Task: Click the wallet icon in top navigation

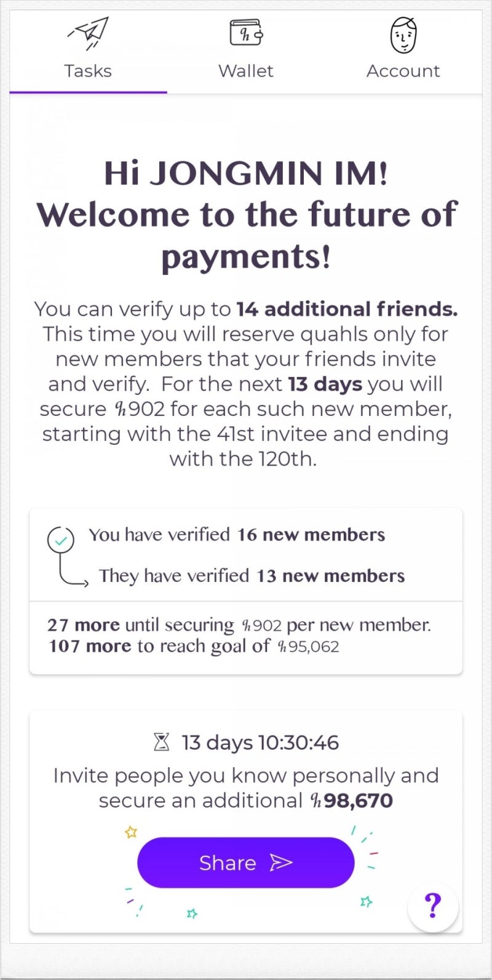Action: click(246, 32)
